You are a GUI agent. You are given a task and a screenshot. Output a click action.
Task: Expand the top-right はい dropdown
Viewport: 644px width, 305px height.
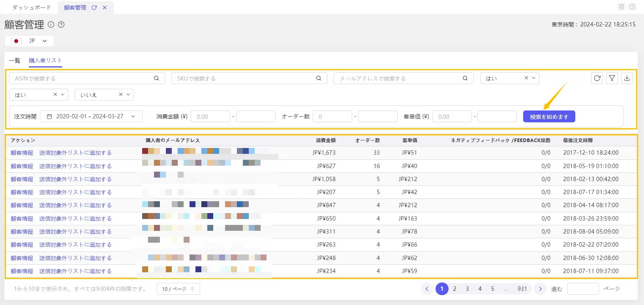(533, 78)
